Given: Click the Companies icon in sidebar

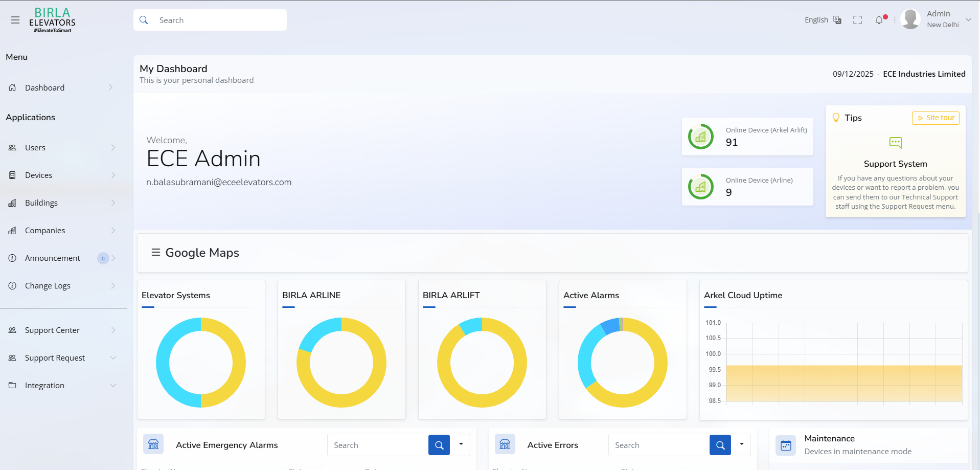Looking at the screenshot, I should tap(12, 230).
